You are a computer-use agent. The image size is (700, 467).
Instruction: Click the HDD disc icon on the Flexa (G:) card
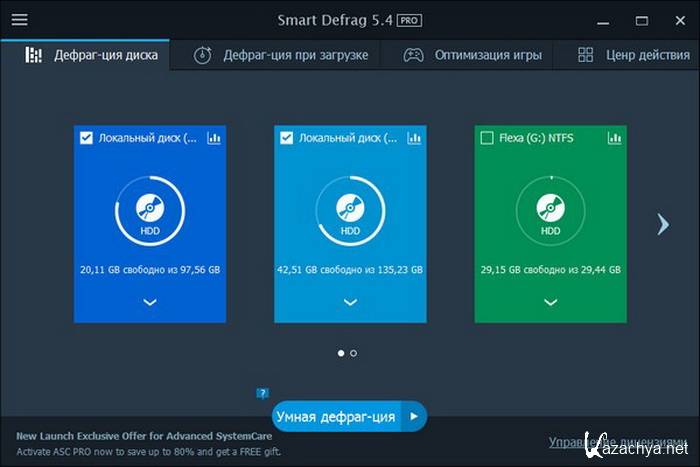[x=550, y=207]
